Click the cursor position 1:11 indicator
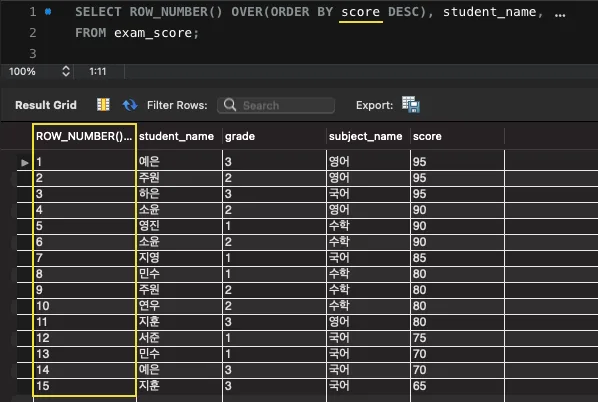 (98, 71)
